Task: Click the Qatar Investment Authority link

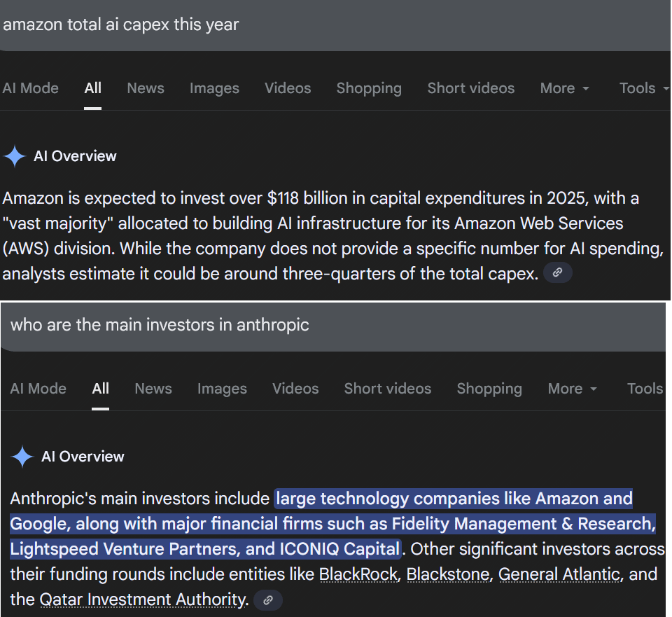Action: pyautogui.click(x=143, y=599)
